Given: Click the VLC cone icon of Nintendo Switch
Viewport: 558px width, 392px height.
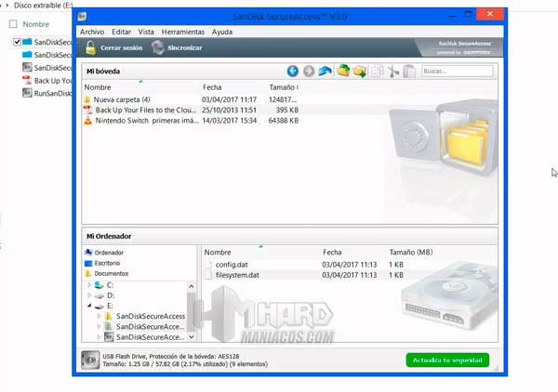Looking at the screenshot, I should click(87, 121).
